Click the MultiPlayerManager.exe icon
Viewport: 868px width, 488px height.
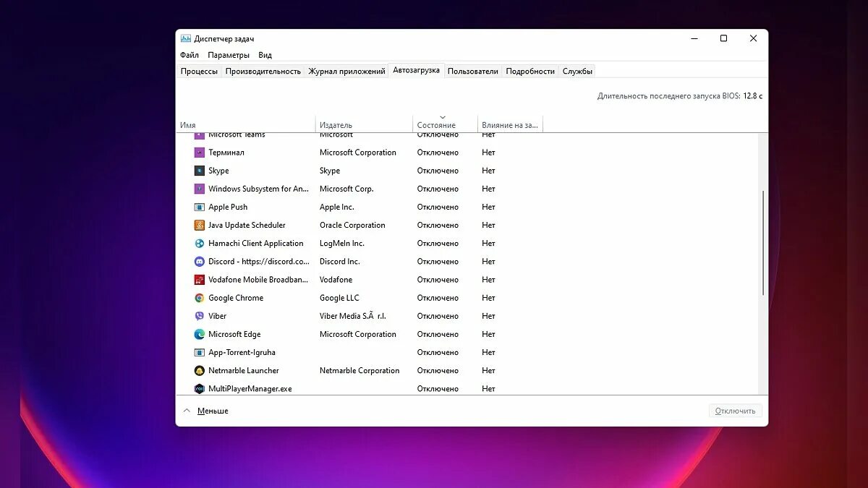200,389
